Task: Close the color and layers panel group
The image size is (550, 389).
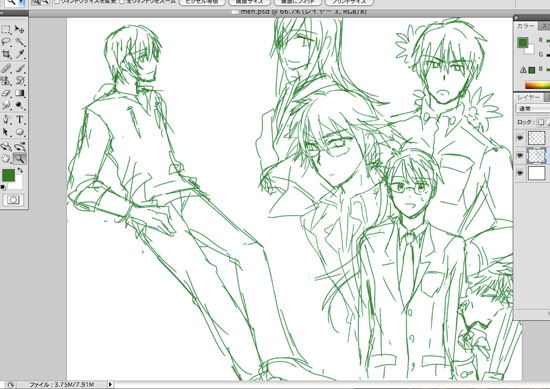Action: pos(516,18)
